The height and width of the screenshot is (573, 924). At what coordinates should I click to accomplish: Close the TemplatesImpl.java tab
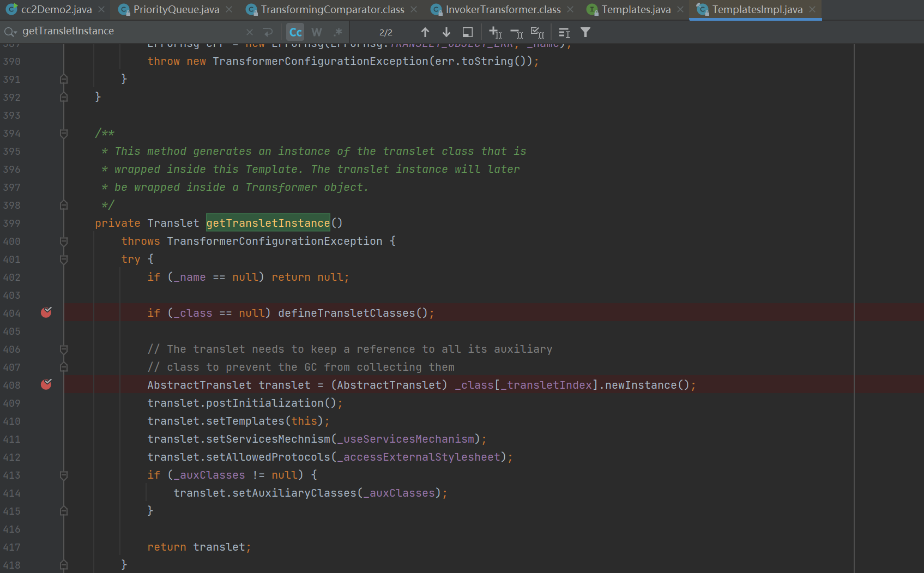812,9
